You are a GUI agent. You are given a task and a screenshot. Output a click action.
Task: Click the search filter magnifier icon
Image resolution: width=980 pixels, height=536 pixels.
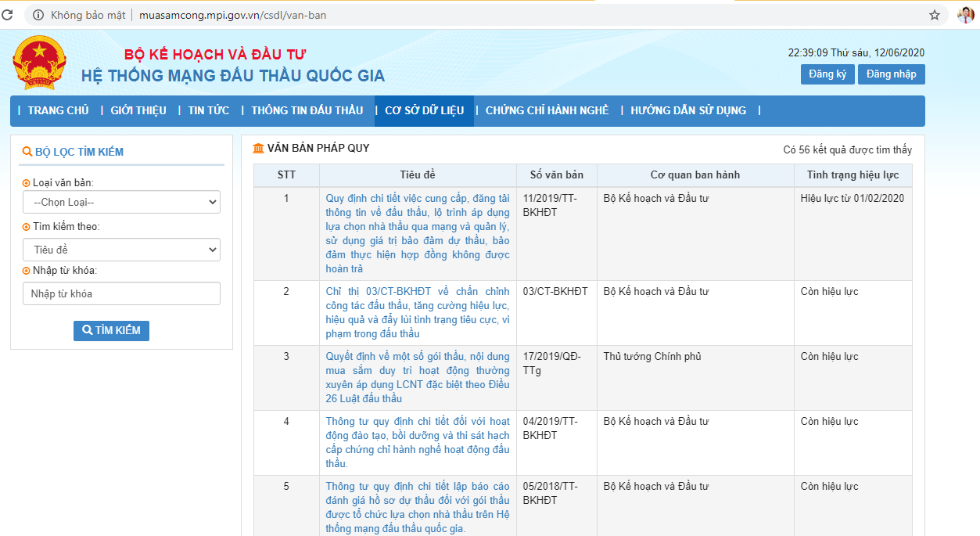pyautogui.click(x=27, y=152)
